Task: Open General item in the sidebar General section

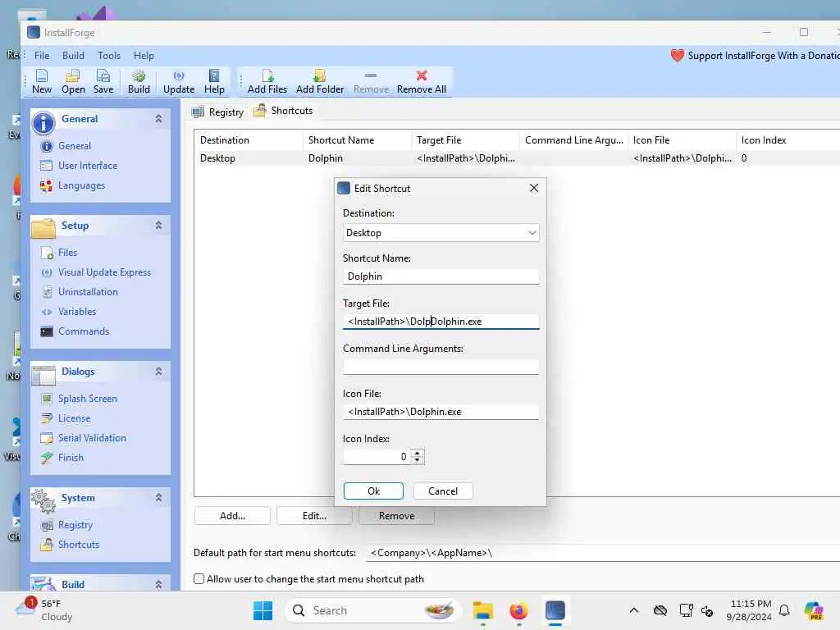Action: [x=75, y=146]
